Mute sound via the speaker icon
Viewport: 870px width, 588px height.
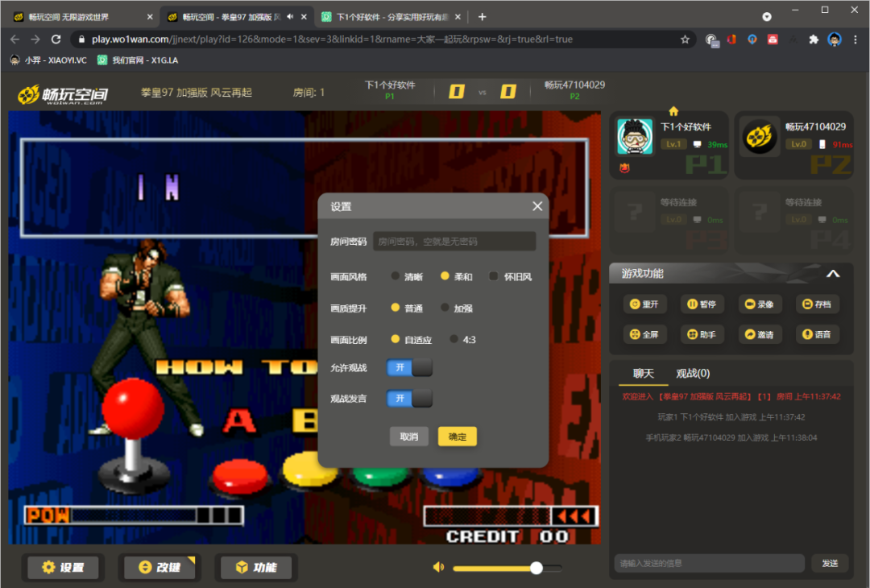(438, 567)
